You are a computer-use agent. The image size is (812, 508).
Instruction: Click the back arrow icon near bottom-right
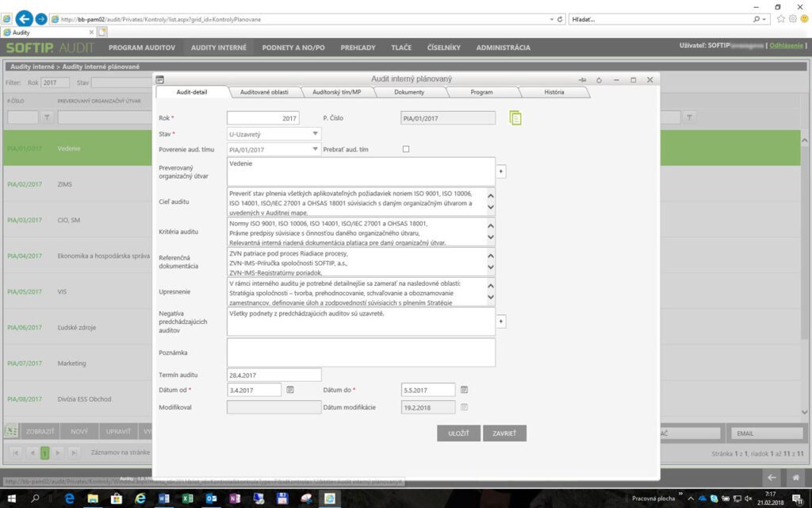(770, 478)
